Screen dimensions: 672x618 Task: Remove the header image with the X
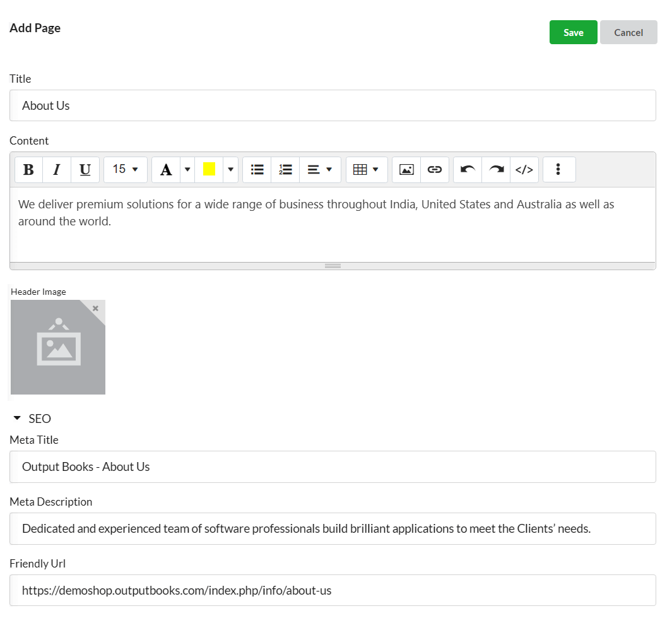click(95, 308)
